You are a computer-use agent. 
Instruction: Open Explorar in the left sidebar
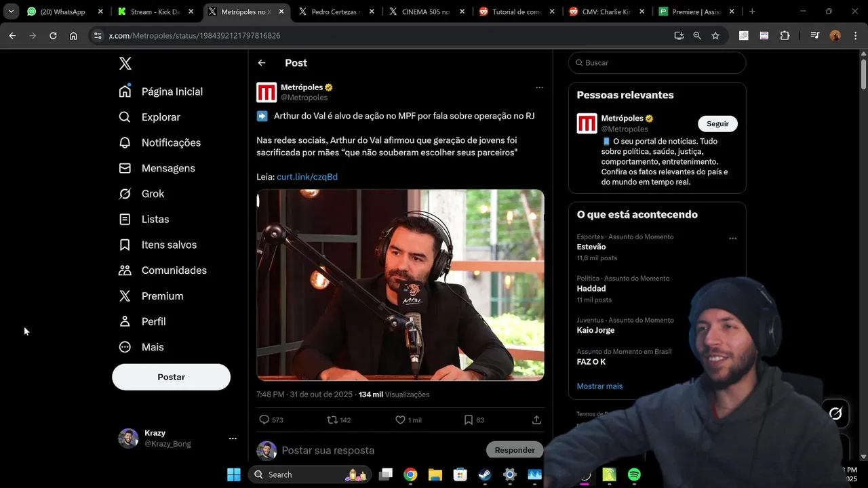pos(149,117)
